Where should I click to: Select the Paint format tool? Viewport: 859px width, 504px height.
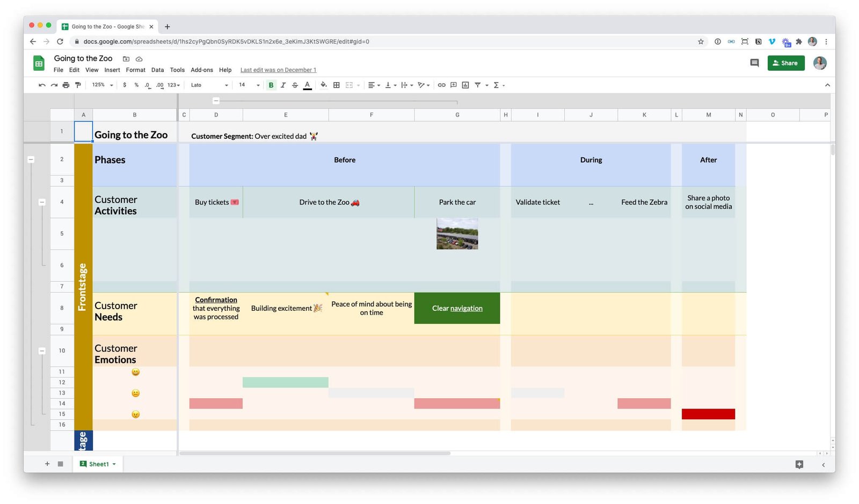[x=78, y=85]
